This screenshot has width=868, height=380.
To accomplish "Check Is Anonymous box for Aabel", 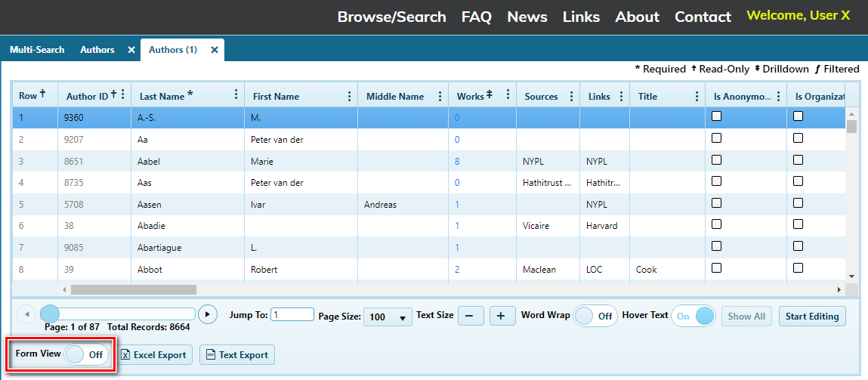I will [x=717, y=160].
